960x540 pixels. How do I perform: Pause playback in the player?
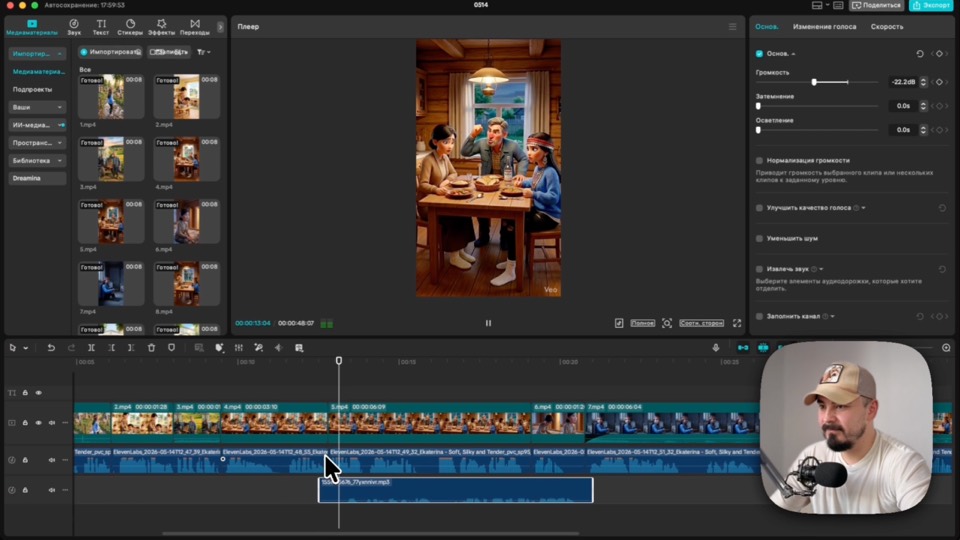488,323
